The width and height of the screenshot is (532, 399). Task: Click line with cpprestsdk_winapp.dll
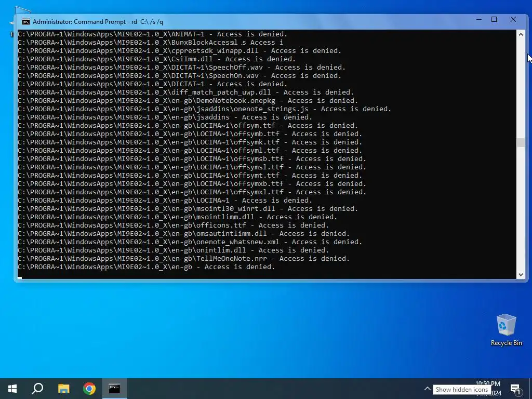(179, 51)
